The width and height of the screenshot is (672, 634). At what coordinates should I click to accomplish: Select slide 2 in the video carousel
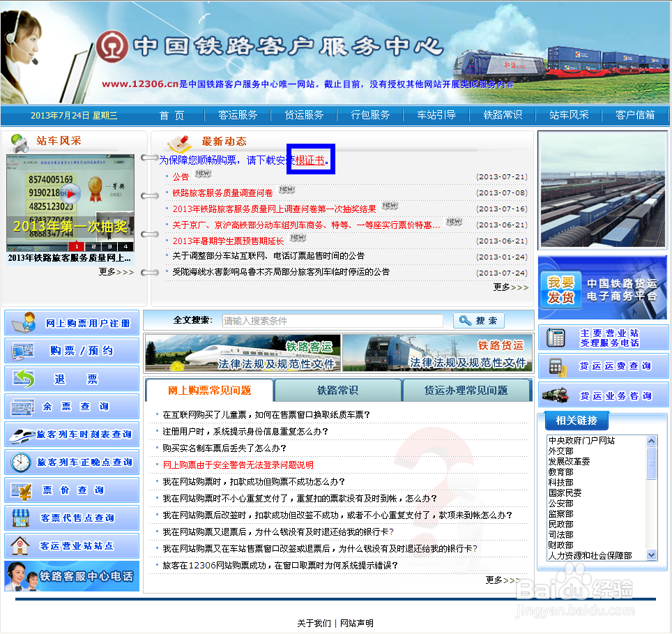click(93, 246)
